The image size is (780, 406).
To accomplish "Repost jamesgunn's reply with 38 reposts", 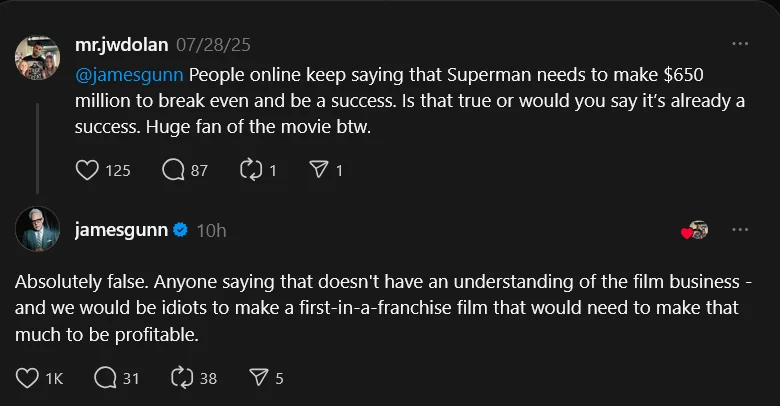I will [x=183, y=378].
